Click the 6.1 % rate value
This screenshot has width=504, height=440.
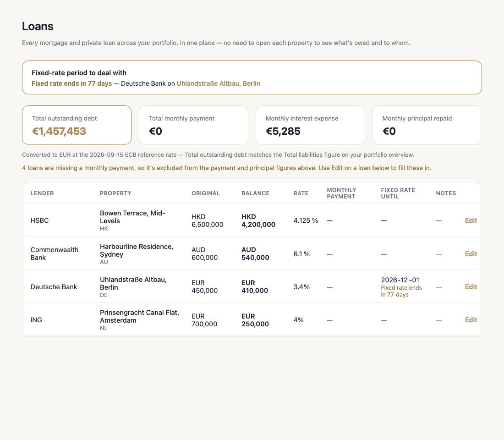[x=301, y=254]
